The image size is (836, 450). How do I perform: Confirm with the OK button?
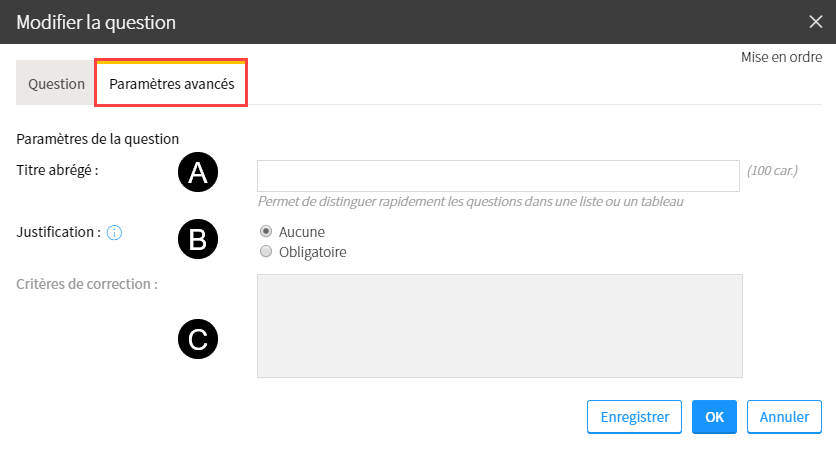pyautogui.click(x=714, y=417)
